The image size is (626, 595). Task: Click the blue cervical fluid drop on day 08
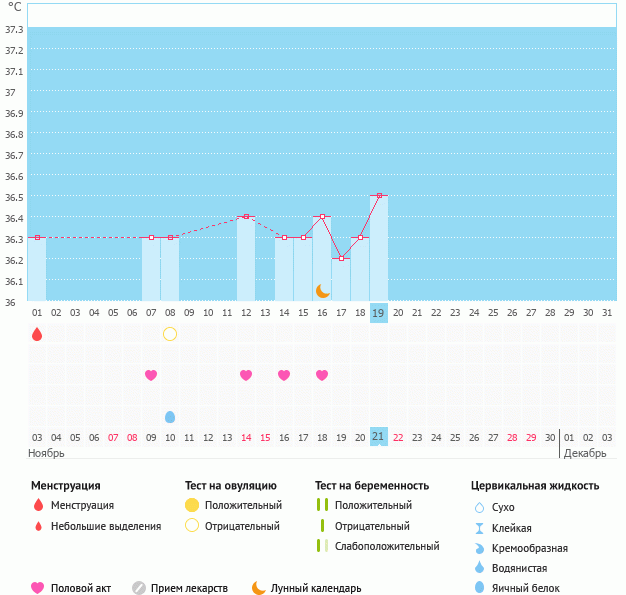point(170,416)
